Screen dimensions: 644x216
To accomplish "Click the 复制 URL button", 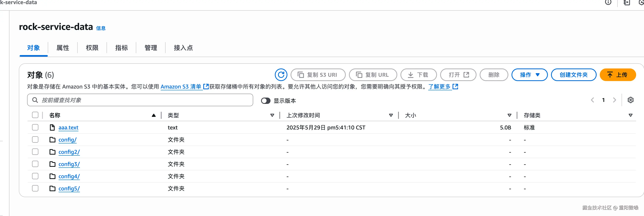I will (373, 75).
